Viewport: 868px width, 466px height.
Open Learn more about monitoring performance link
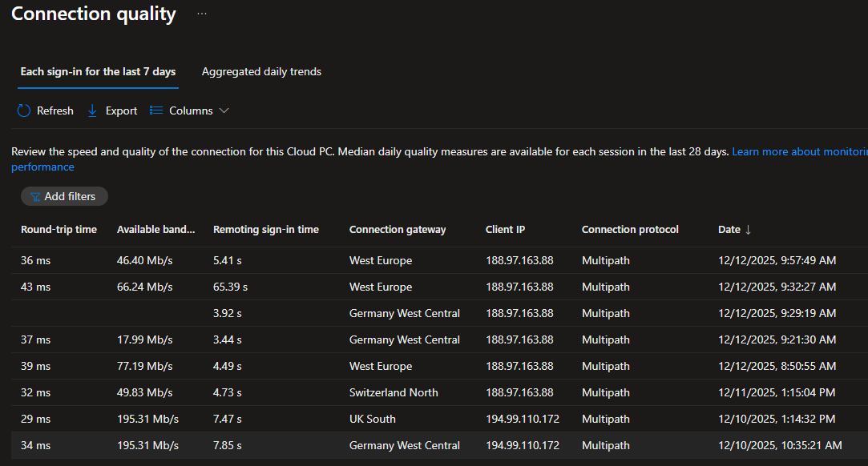[x=798, y=151]
